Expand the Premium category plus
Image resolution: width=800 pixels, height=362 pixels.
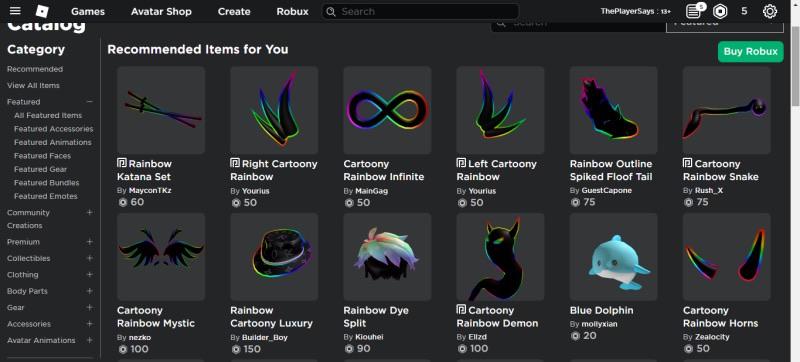(x=90, y=242)
